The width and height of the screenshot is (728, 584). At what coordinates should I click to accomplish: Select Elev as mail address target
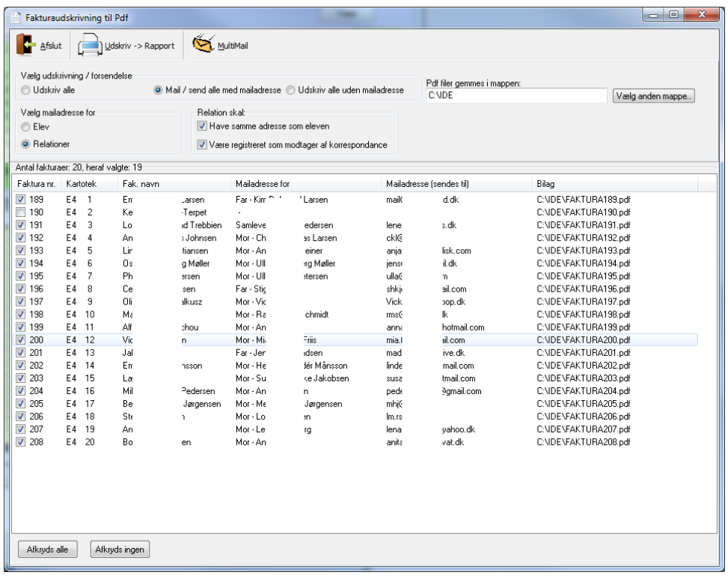(25, 126)
